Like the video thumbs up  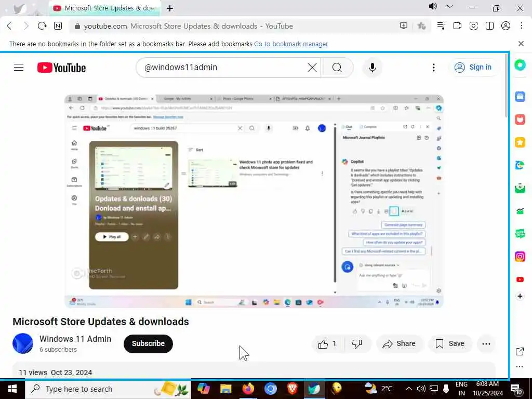328,344
